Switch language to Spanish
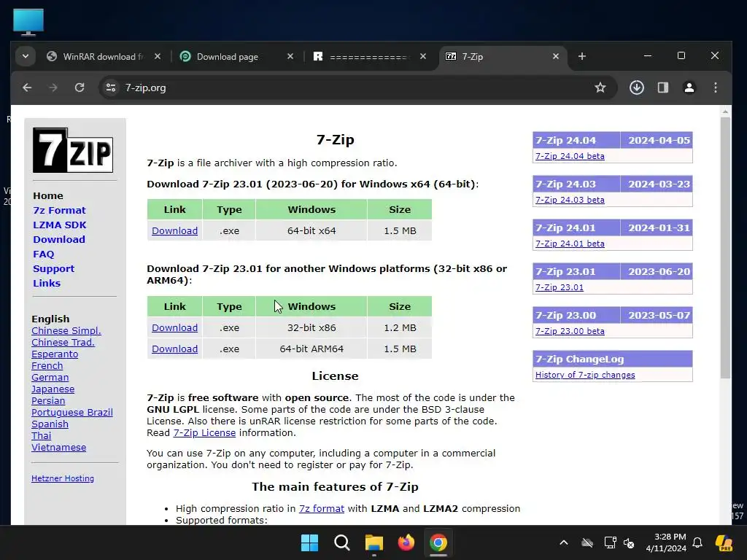This screenshot has height=560, width=747. [x=50, y=424]
